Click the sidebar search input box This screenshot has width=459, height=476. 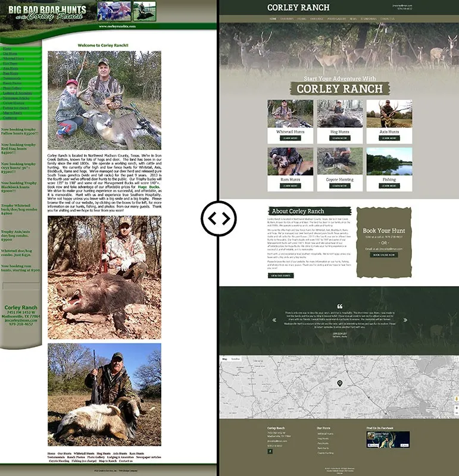(x=21, y=286)
